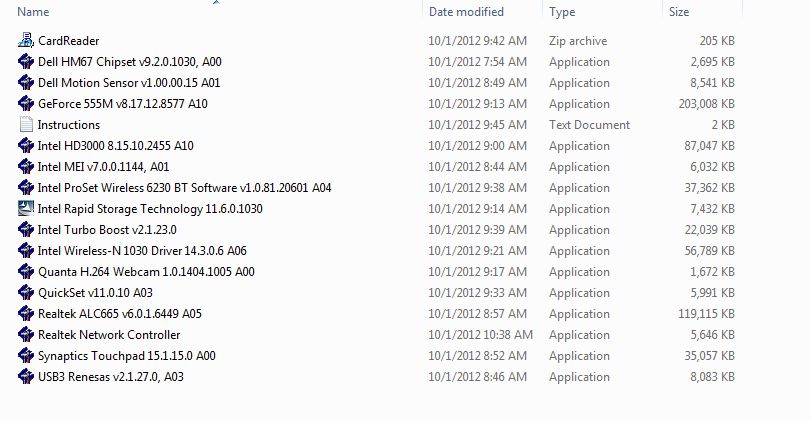Select 'Synaptics Touchpad 15.1.15.0 A00' file name
The height and width of the screenshot is (421, 811).
(x=127, y=356)
